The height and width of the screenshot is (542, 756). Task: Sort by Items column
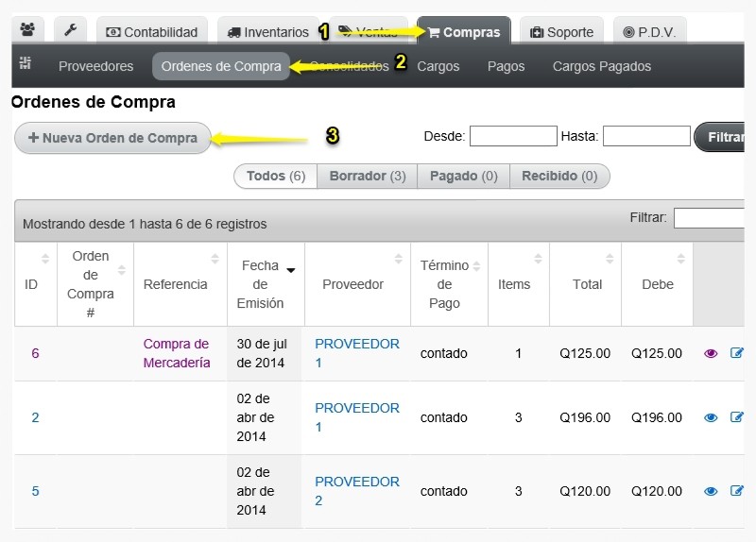tap(519, 284)
